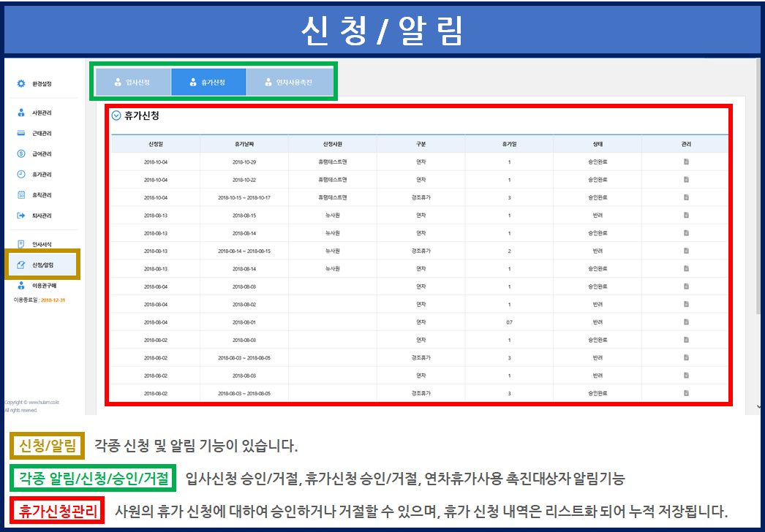Click the 사원관리 person icon
The width and height of the screenshot is (765, 532).
[21, 113]
